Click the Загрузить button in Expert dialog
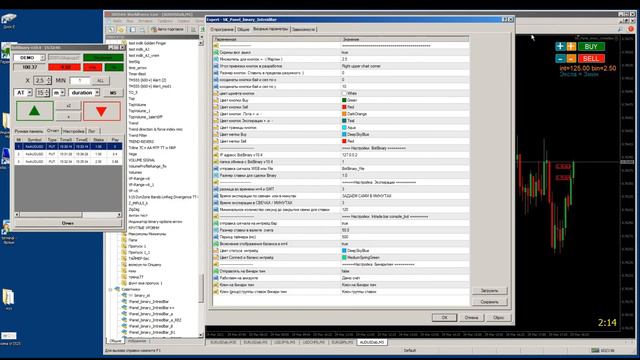The height and width of the screenshot is (360, 640). point(489,291)
